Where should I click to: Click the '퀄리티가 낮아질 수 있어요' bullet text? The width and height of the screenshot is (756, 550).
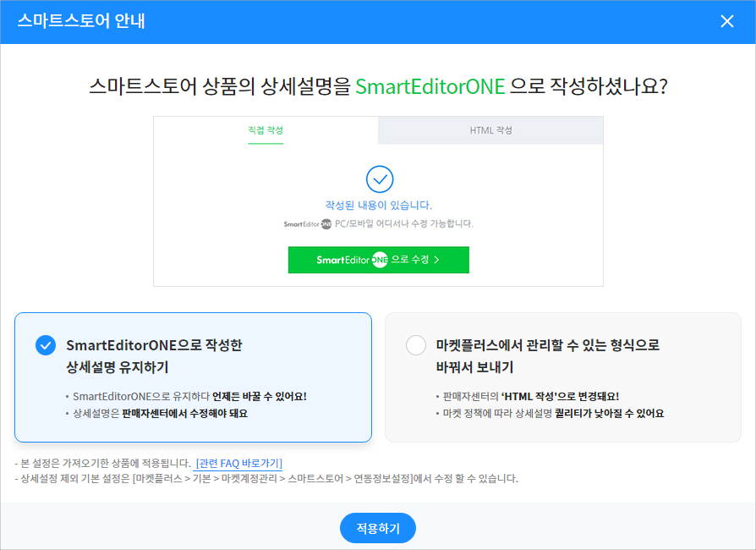coord(609,414)
